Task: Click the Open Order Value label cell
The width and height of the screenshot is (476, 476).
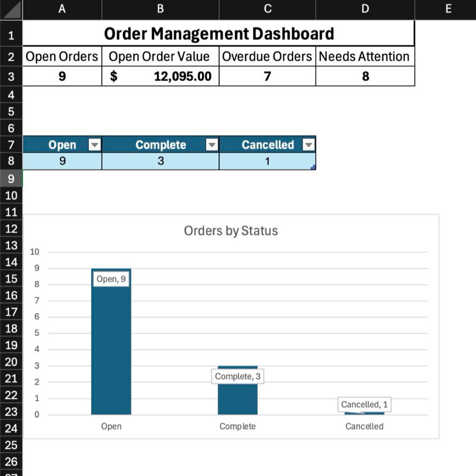Action: point(160,56)
